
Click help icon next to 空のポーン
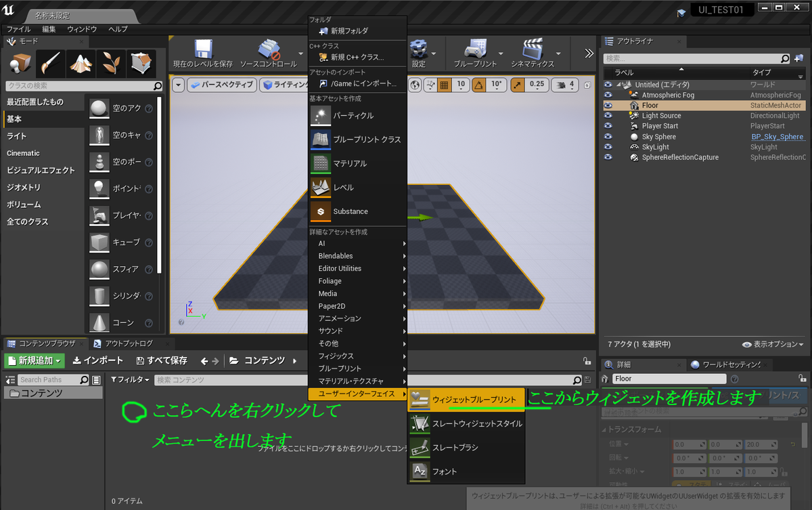(149, 162)
